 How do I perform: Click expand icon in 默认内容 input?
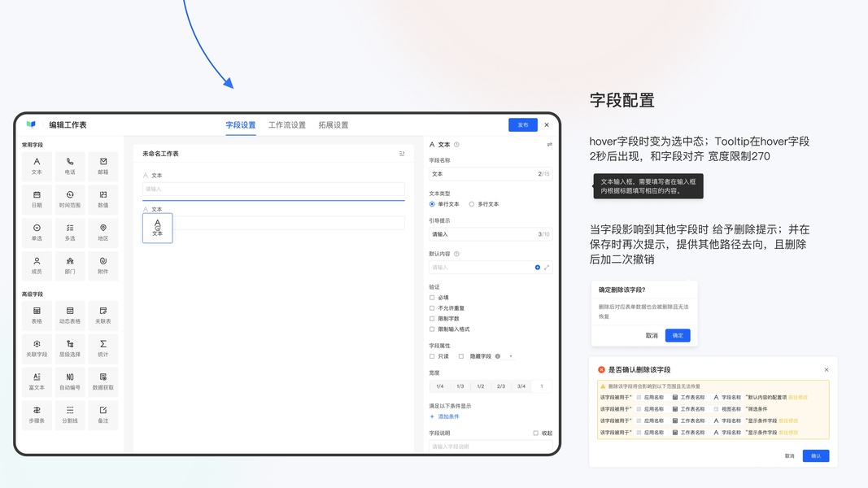click(x=547, y=268)
